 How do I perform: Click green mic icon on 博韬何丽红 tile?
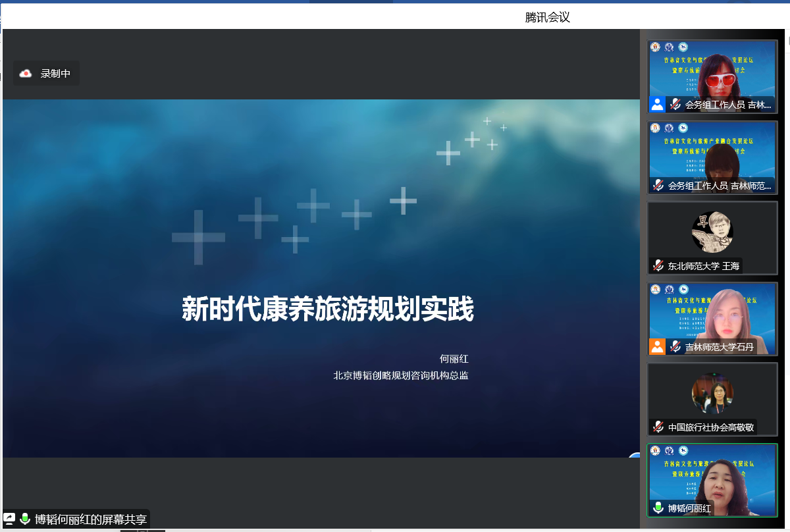(658, 508)
